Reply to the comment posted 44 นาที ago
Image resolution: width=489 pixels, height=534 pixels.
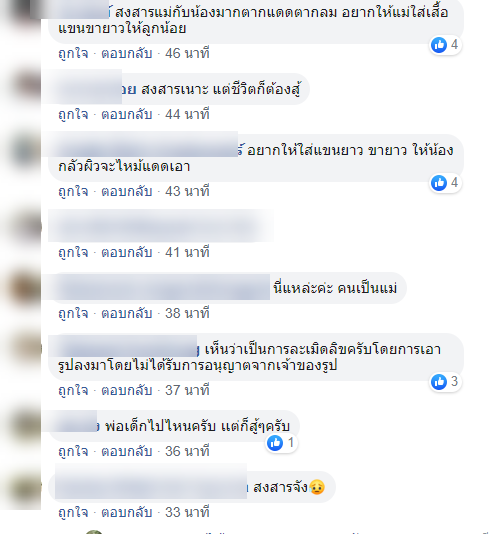click(127, 114)
